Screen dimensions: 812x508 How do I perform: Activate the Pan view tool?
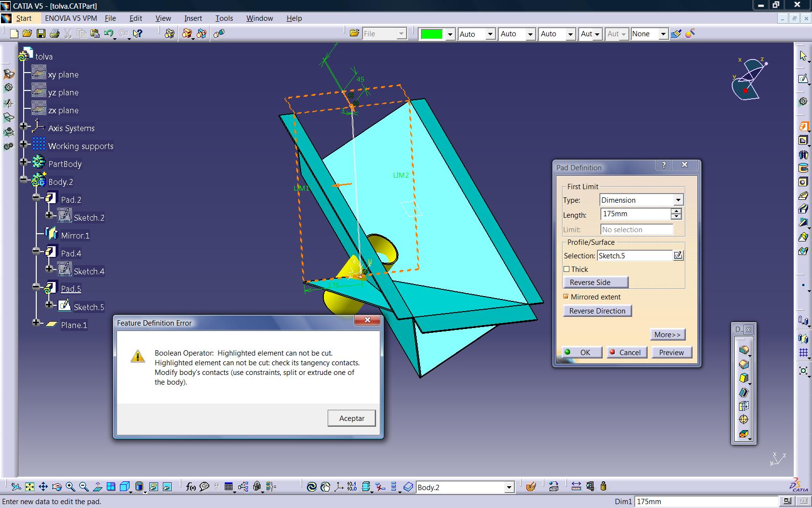[x=43, y=487]
